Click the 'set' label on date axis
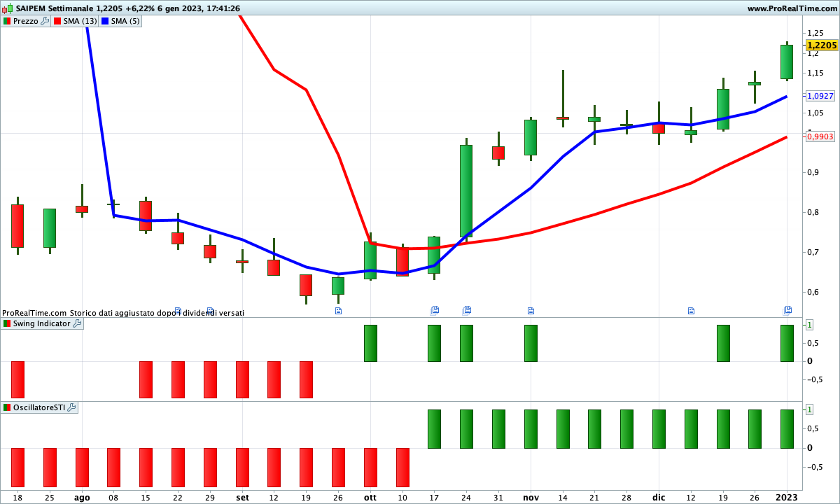The image size is (840, 504). 242,498
